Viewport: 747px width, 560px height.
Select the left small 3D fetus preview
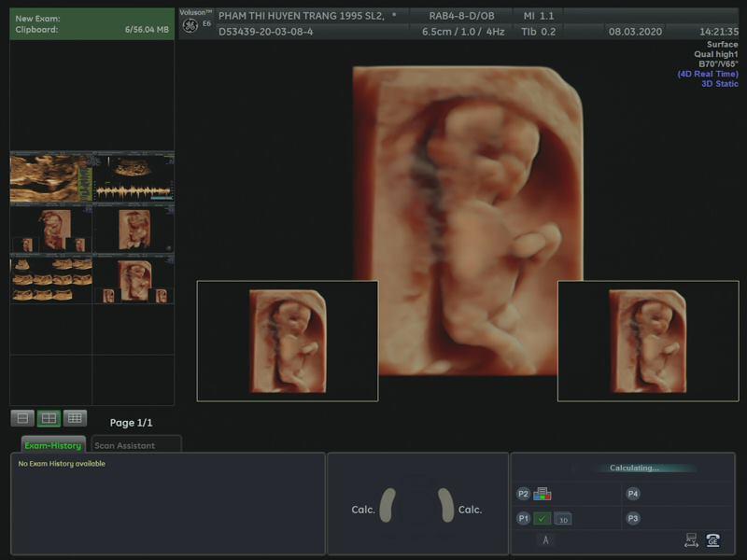click(288, 341)
